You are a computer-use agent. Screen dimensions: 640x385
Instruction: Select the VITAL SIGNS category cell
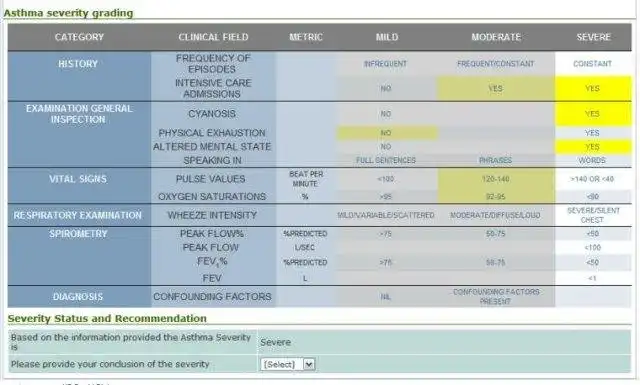[79, 186]
